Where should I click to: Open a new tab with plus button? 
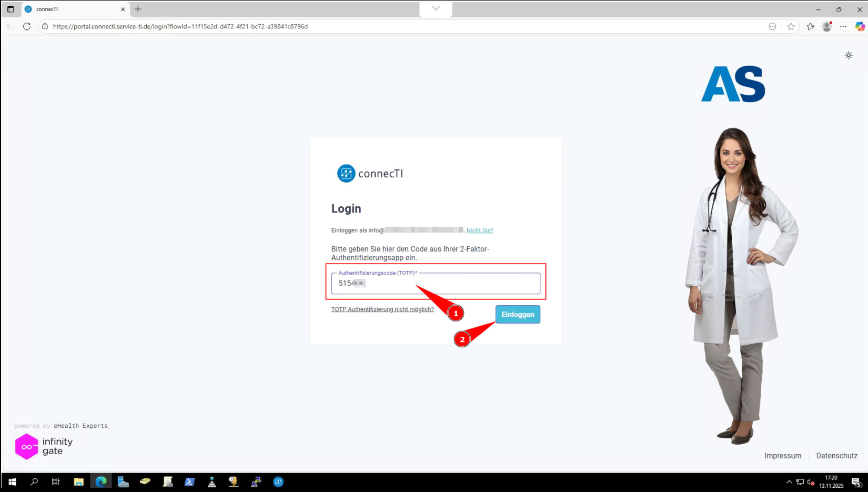click(138, 9)
